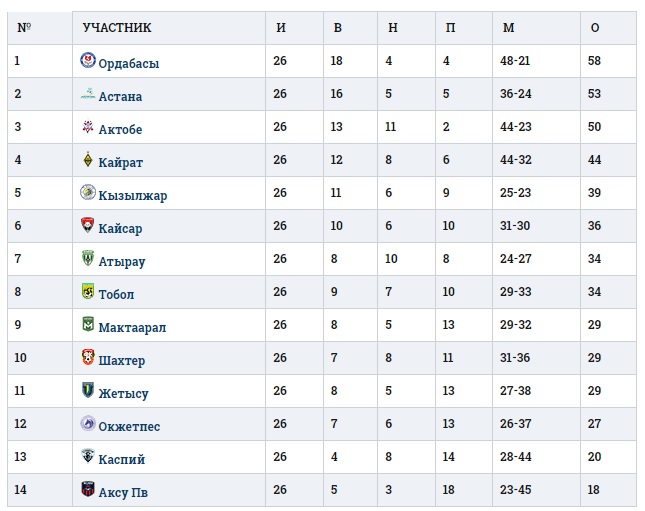Click the О points column header

tap(595, 28)
